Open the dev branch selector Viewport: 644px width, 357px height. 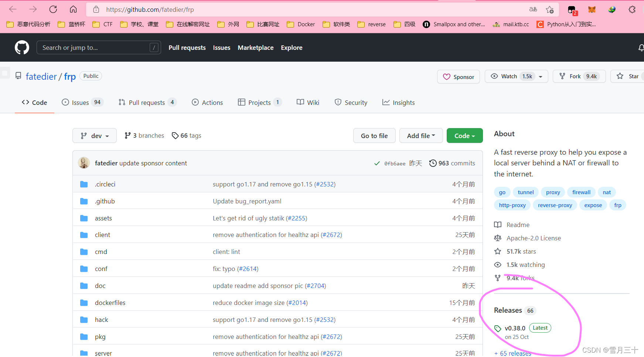(x=95, y=135)
